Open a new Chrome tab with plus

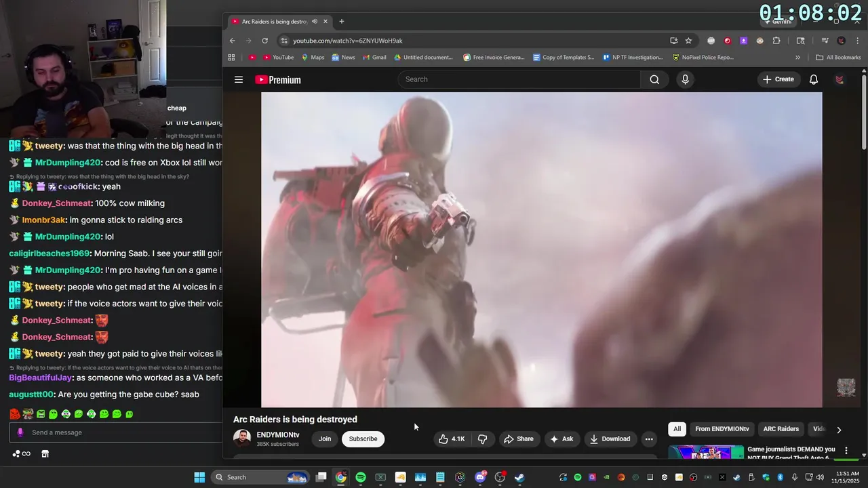tap(342, 22)
